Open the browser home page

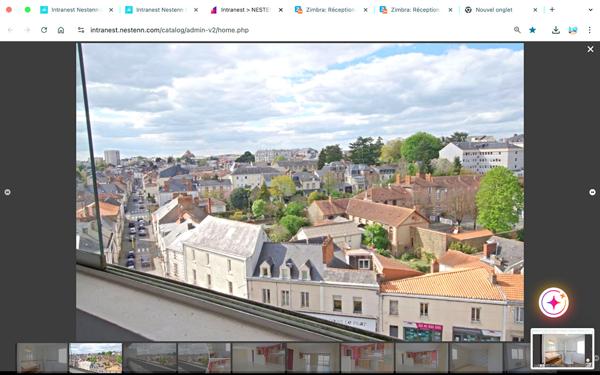coord(61,30)
